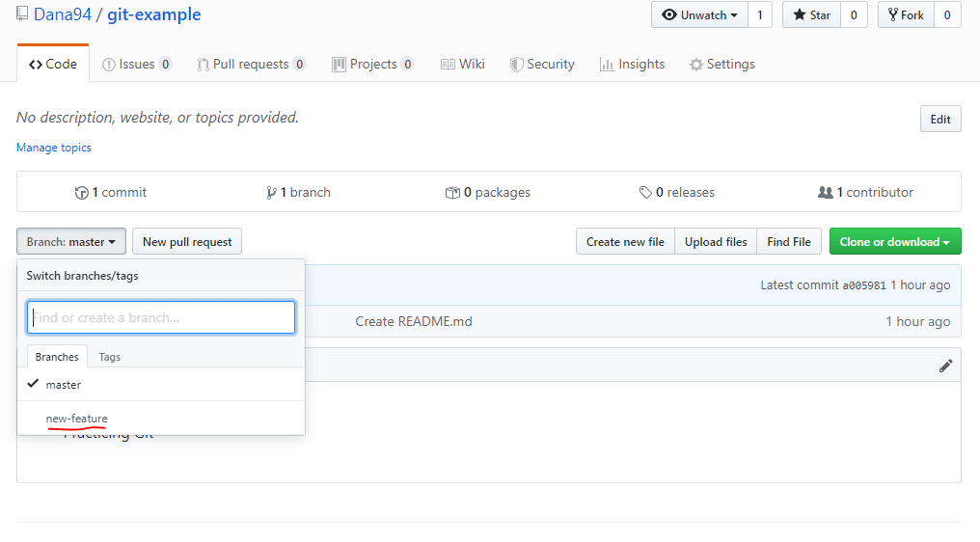
Task: Open the Unwatch notifications dropdown
Action: tap(699, 15)
